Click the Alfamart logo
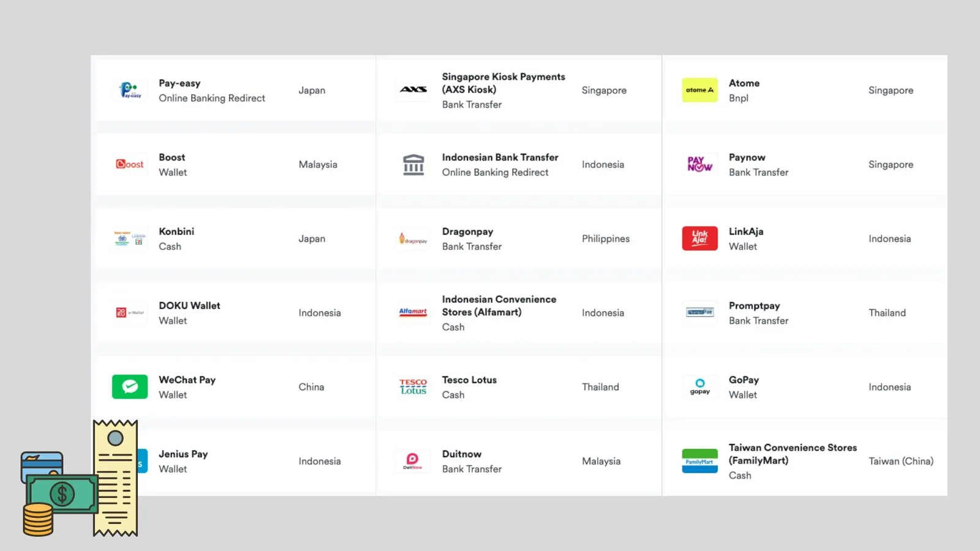The height and width of the screenshot is (551, 980). tap(413, 312)
